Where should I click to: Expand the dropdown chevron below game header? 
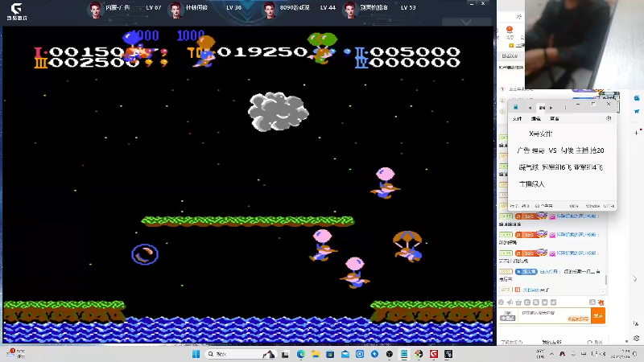467,23
